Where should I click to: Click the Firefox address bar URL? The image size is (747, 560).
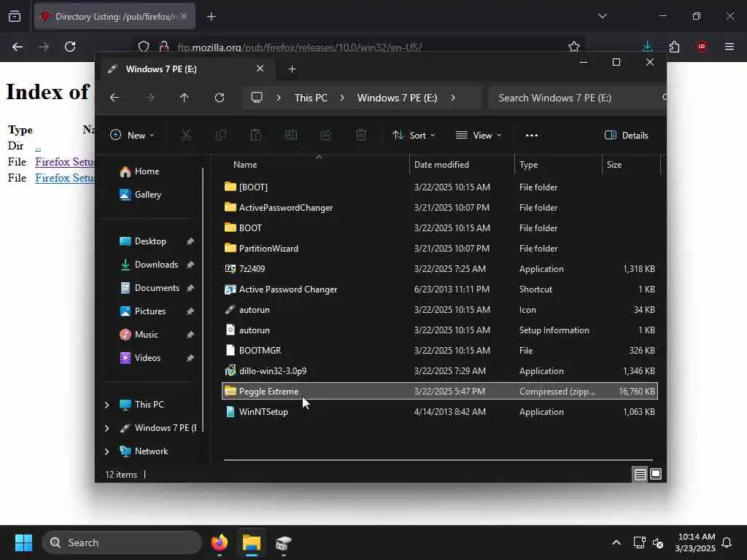(299, 47)
